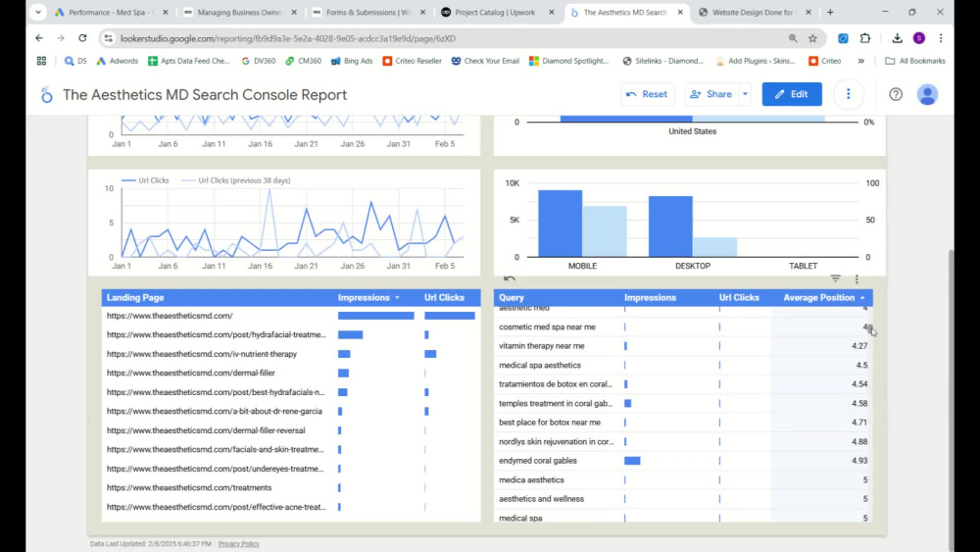
Task: Click the zoom magnifier icon in address bar
Action: (x=793, y=38)
